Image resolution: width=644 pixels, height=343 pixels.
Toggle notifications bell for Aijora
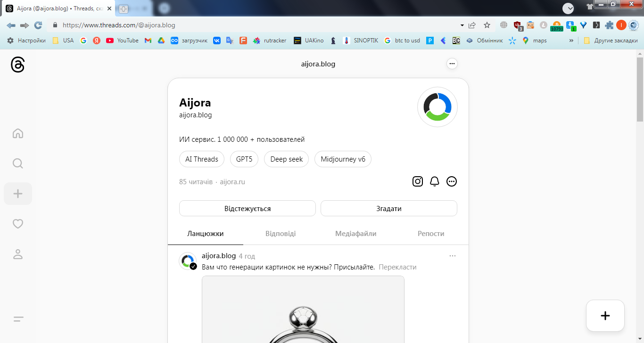435,181
